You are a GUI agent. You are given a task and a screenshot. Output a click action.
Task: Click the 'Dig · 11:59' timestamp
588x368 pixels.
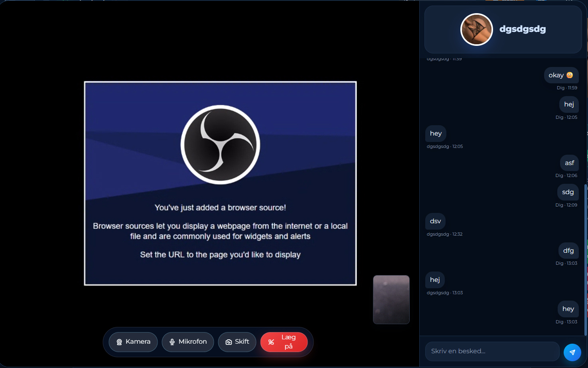(567, 88)
